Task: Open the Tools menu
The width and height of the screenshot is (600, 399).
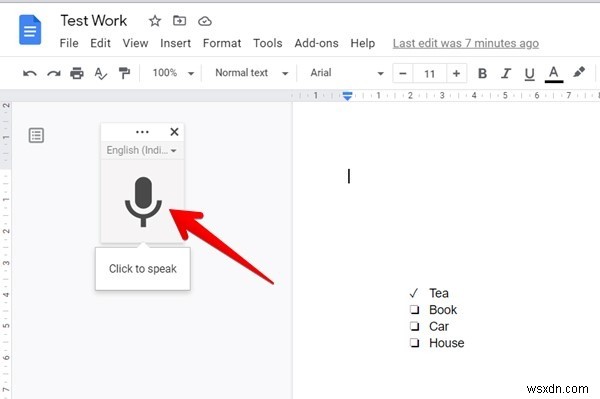Action: pyautogui.click(x=268, y=43)
